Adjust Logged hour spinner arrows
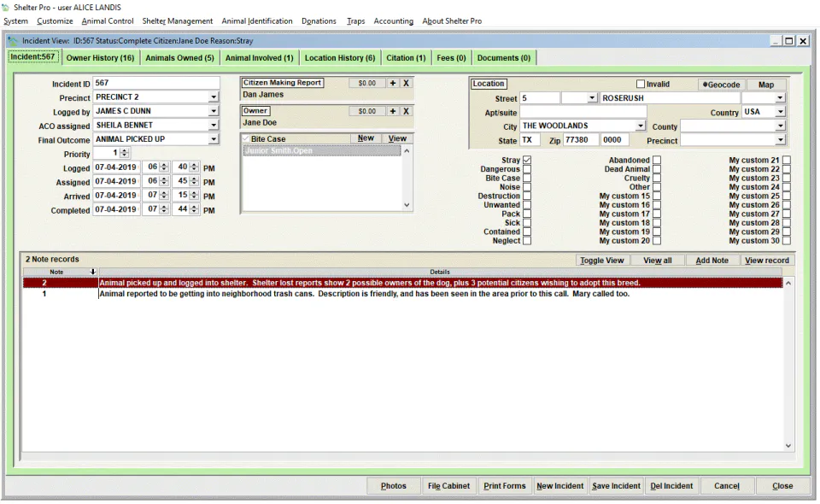820x504 pixels. (164, 167)
